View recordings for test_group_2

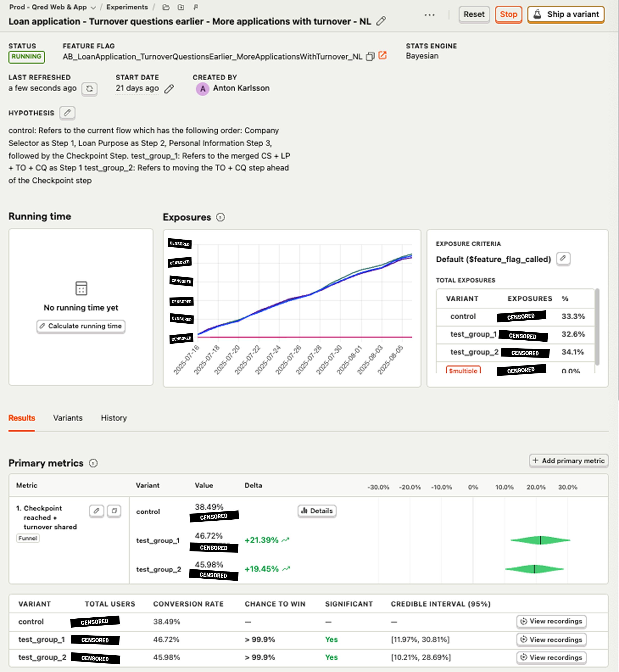point(551,657)
